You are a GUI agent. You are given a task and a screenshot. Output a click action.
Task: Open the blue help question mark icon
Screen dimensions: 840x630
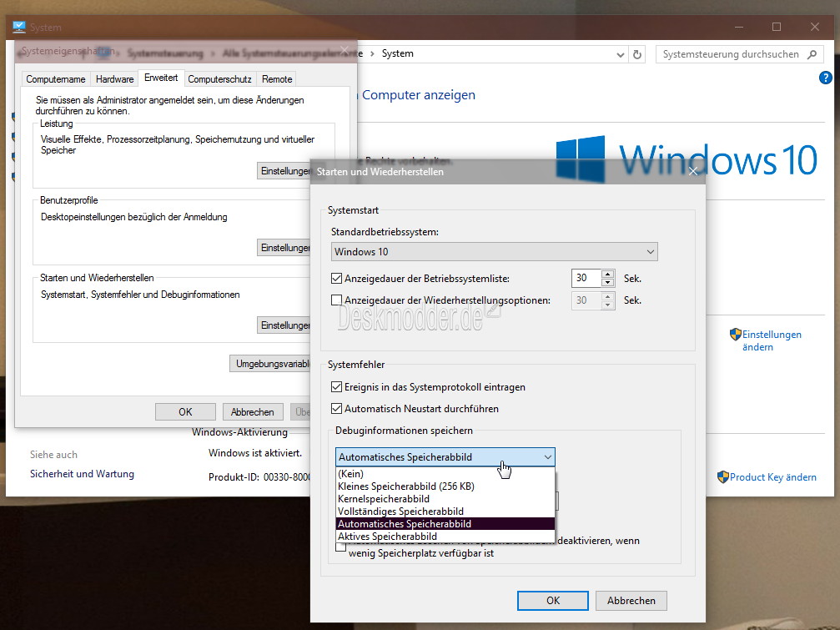[x=826, y=78]
